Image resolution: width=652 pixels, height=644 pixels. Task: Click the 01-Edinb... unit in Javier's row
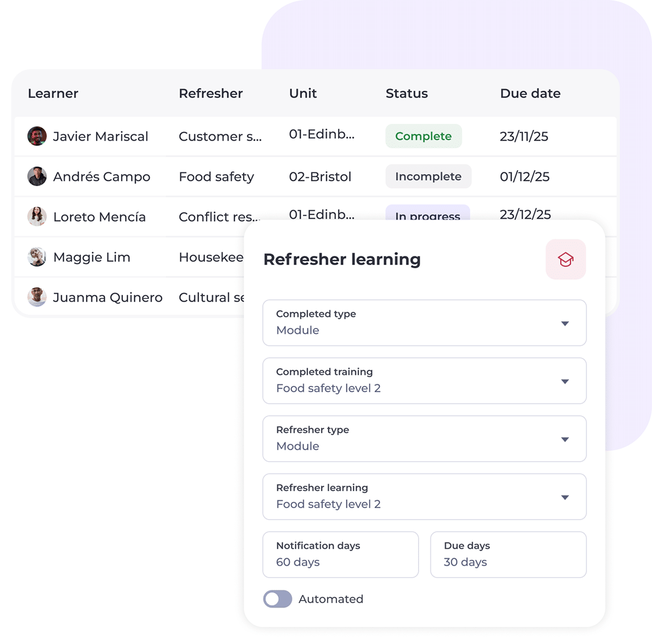[321, 134]
